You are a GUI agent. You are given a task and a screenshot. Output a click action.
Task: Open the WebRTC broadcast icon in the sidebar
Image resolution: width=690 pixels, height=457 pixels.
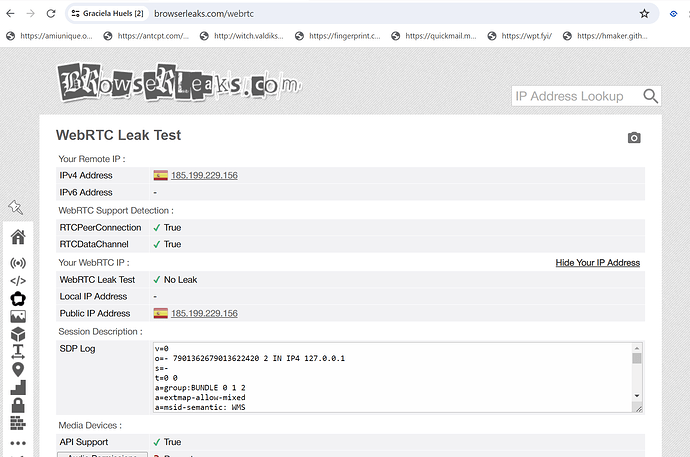(x=18, y=263)
